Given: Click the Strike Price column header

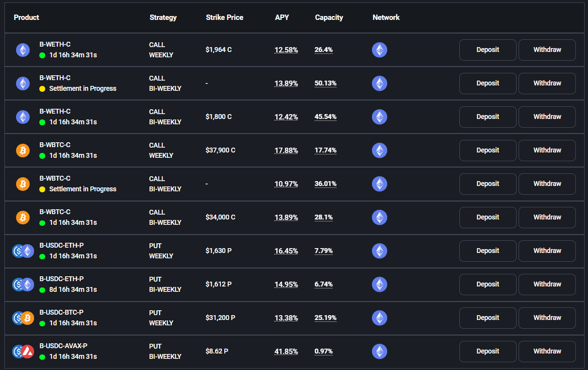Looking at the screenshot, I should point(224,17).
